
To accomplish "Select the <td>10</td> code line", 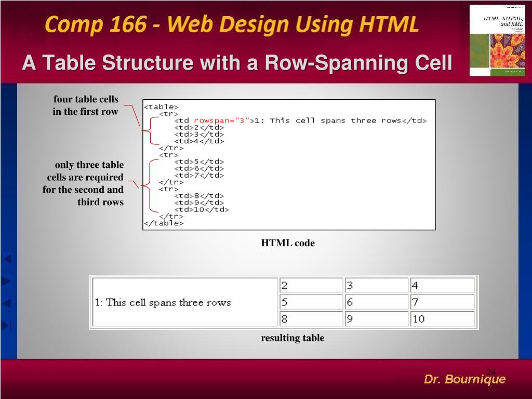I will point(202,209).
